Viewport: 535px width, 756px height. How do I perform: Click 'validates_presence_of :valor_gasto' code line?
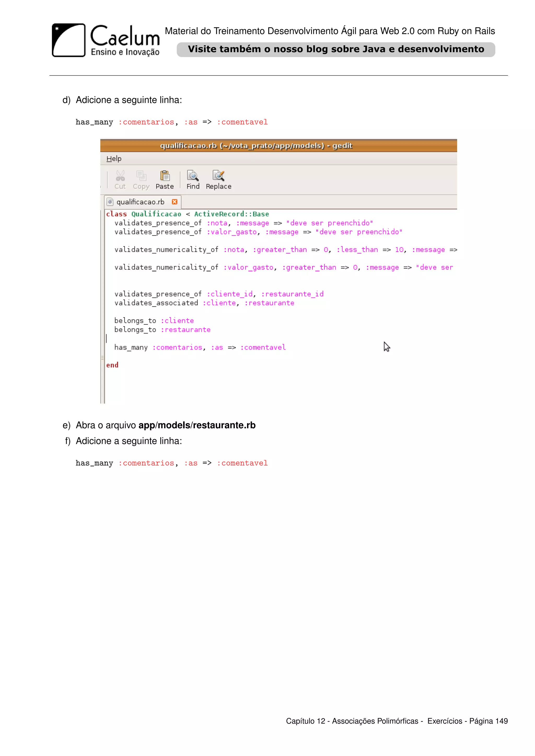(258, 232)
